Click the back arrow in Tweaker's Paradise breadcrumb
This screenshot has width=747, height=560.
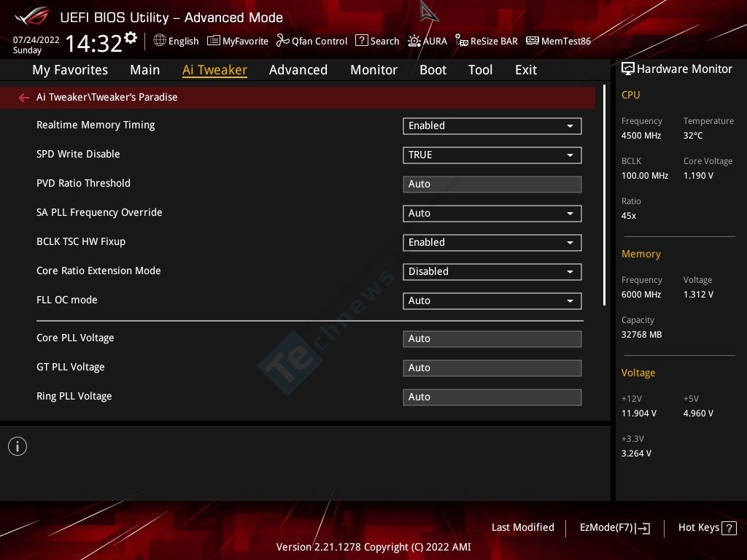(24, 98)
